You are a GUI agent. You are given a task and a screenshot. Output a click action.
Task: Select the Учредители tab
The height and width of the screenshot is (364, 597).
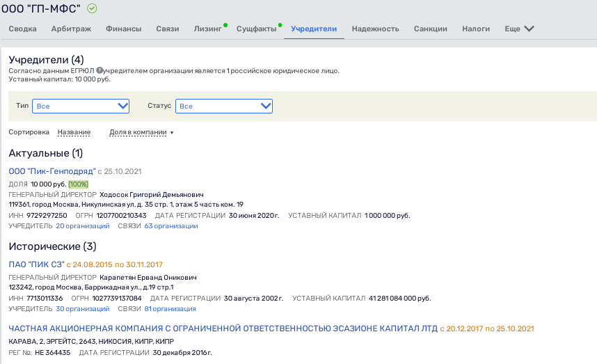point(314,29)
